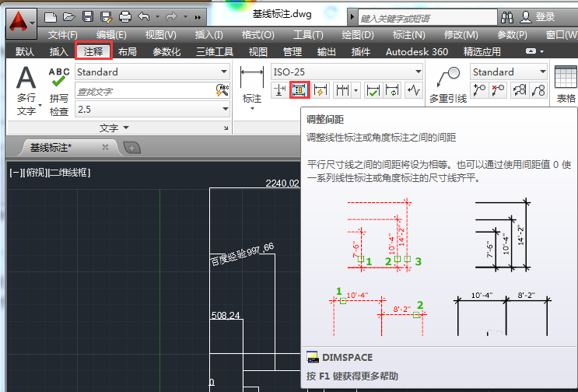The width and height of the screenshot is (578, 392).
Task: Click the dimension break icon
Action: point(280,90)
